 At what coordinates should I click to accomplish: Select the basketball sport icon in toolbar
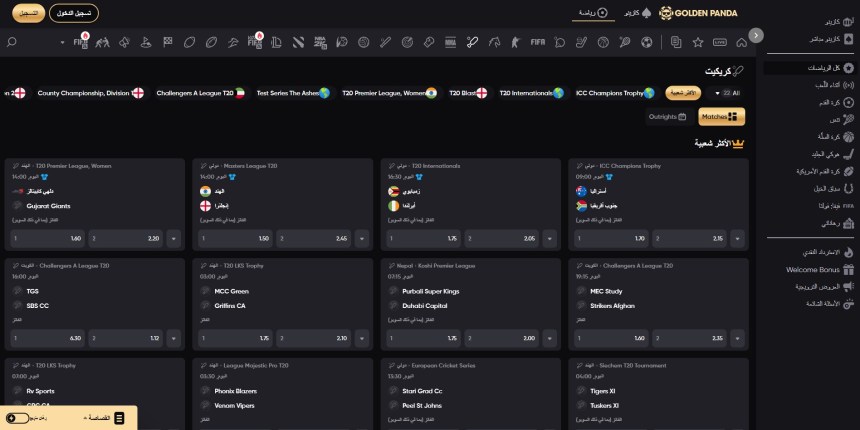(x=603, y=42)
